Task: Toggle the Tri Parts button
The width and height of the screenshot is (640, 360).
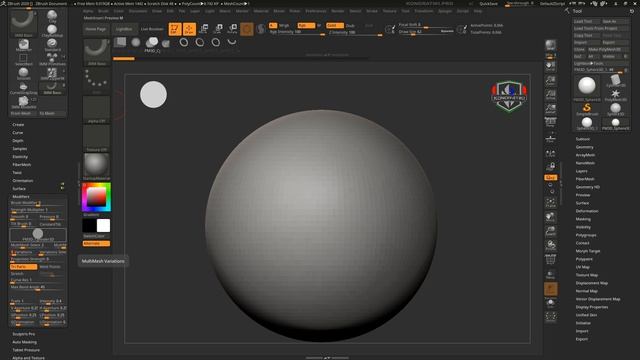Action: [x=23, y=267]
